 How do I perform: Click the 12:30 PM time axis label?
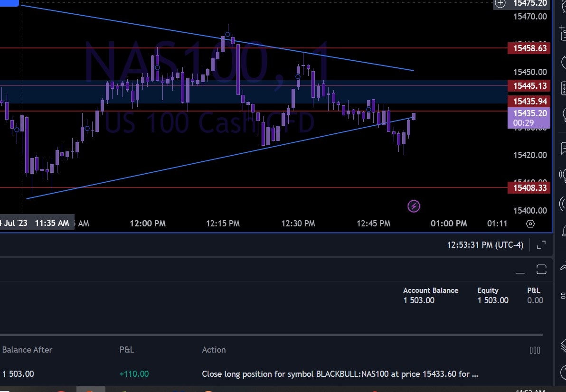click(298, 224)
